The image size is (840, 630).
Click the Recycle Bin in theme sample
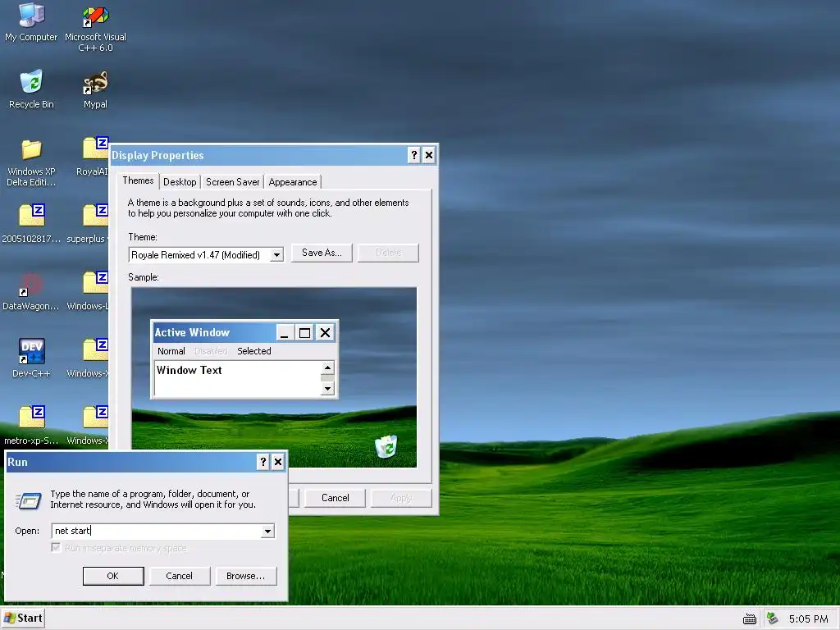[x=386, y=446]
